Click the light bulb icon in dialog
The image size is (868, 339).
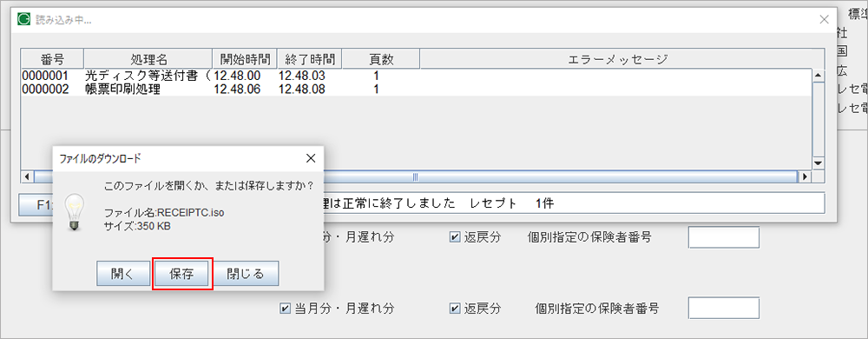click(74, 213)
